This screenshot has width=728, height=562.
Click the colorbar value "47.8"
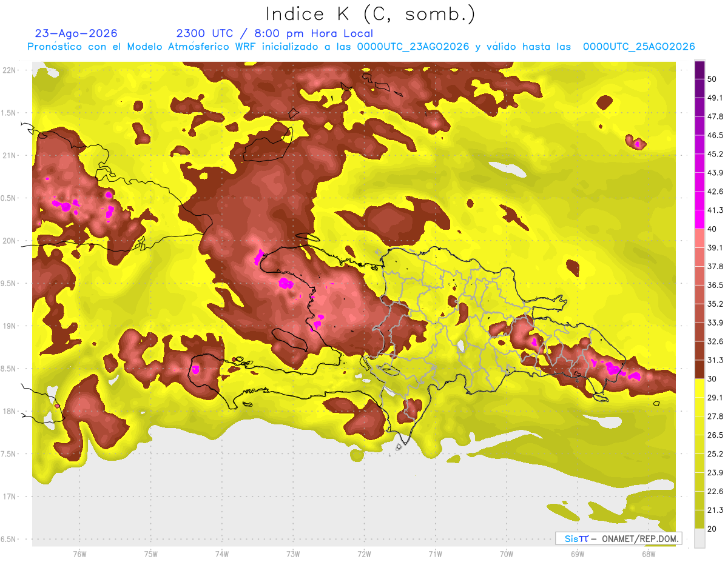tap(716, 117)
